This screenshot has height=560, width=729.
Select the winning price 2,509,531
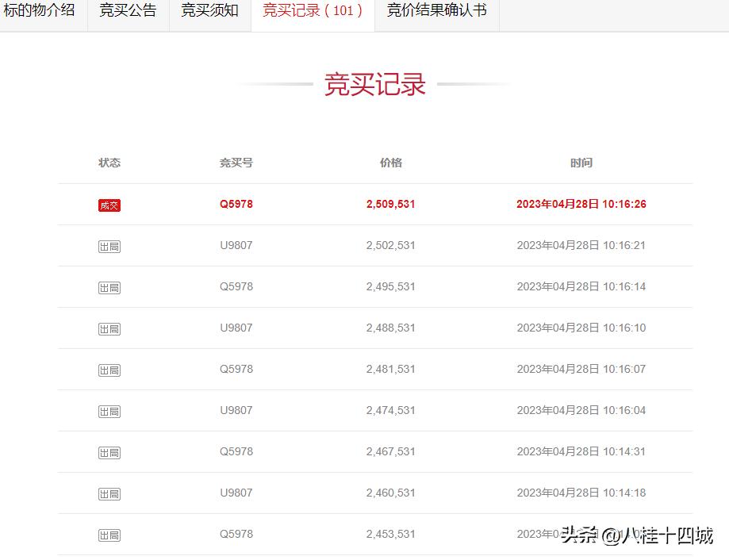[390, 205]
